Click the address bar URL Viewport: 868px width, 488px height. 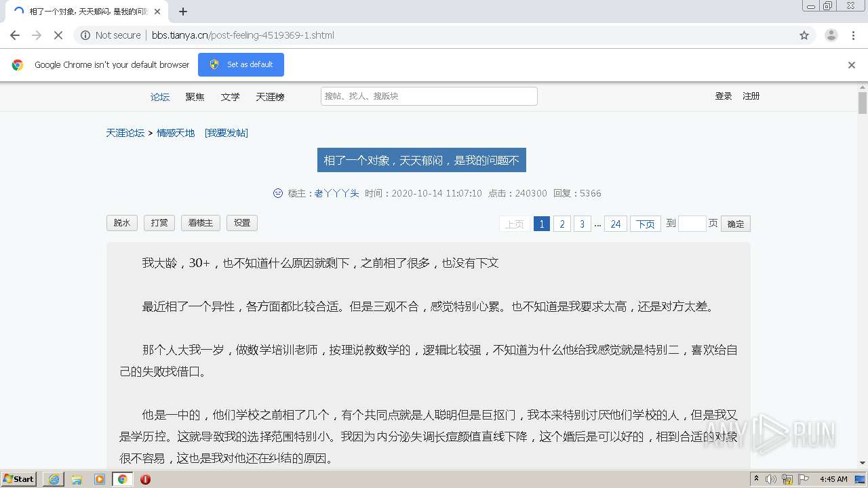click(x=243, y=35)
